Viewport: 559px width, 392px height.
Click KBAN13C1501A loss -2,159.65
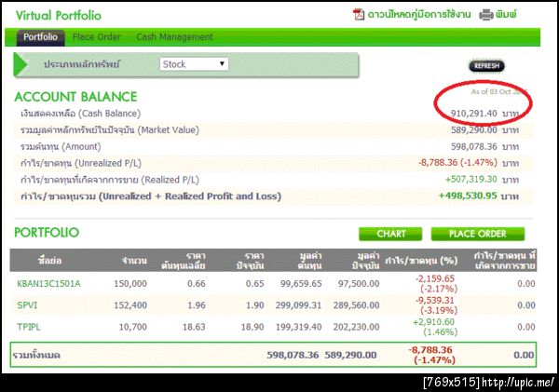(x=435, y=278)
